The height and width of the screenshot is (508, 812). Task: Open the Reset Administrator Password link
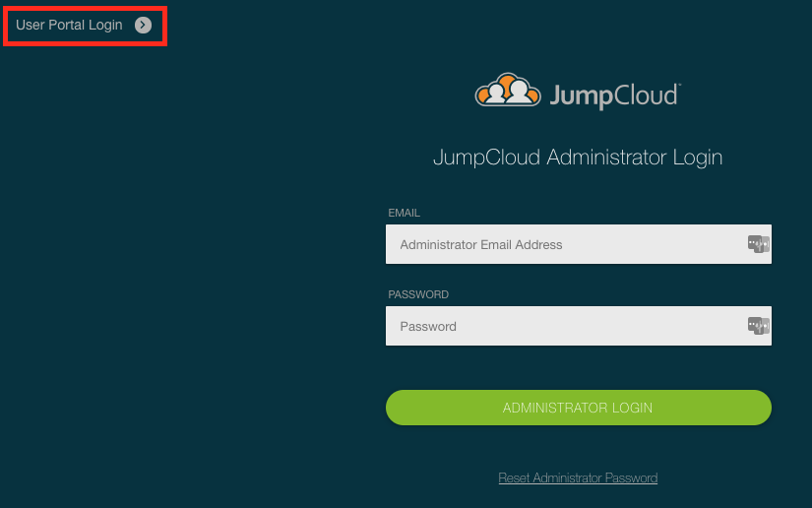[578, 477]
